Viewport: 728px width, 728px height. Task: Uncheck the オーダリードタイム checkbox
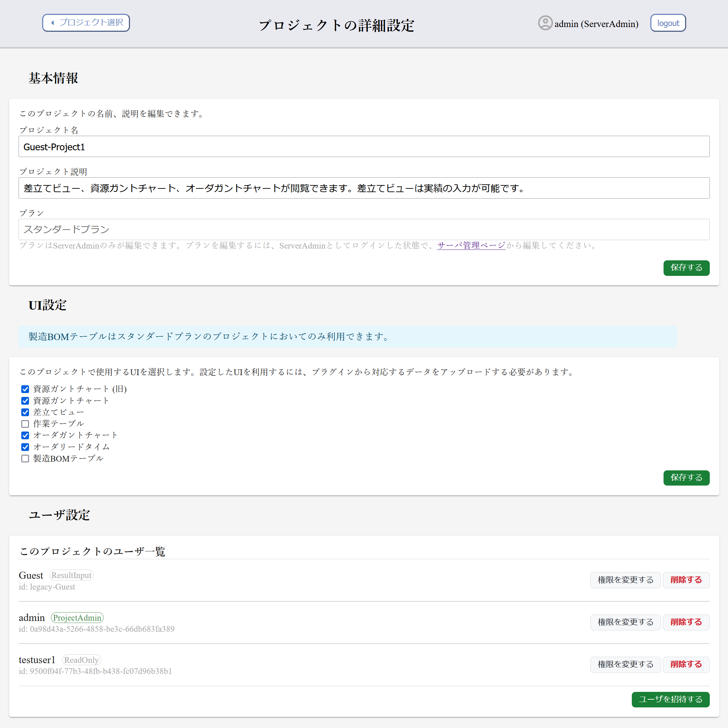click(25, 447)
